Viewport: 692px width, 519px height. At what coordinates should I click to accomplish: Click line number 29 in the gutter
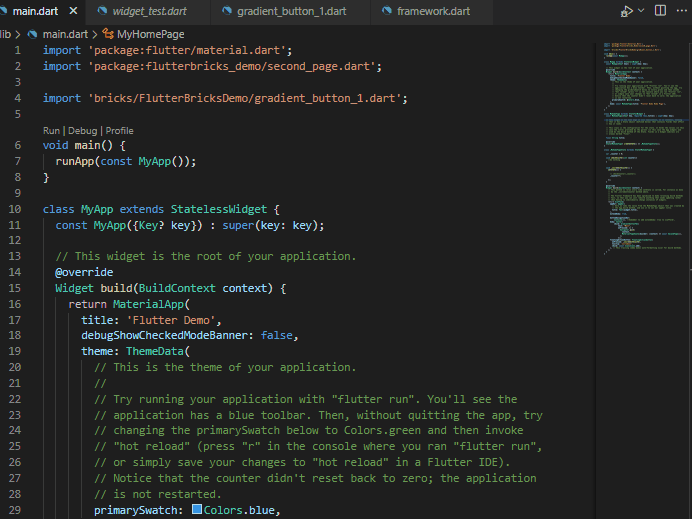coord(15,511)
